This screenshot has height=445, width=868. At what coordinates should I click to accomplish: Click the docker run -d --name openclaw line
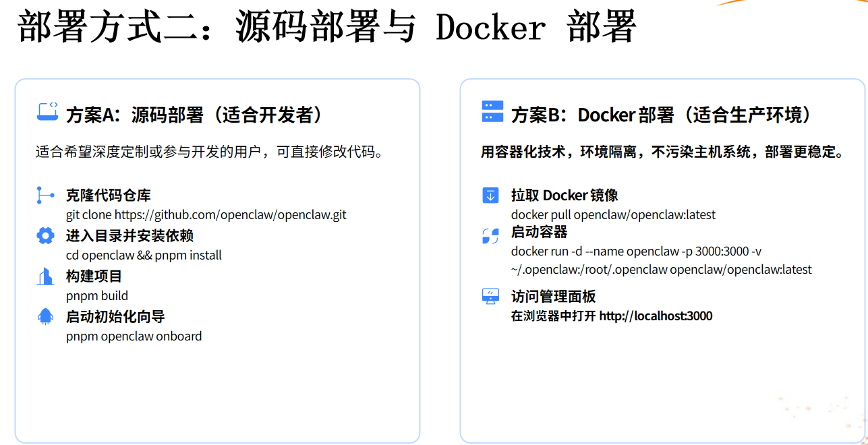point(637,251)
